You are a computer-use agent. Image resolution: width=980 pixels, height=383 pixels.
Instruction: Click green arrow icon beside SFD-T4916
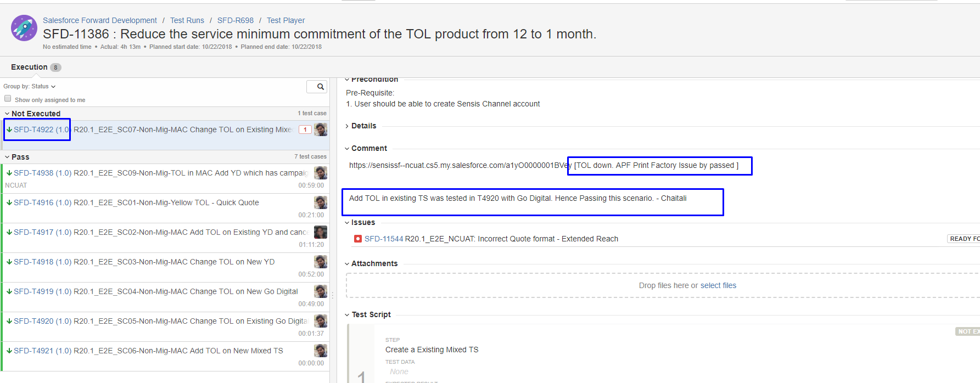coord(9,202)
